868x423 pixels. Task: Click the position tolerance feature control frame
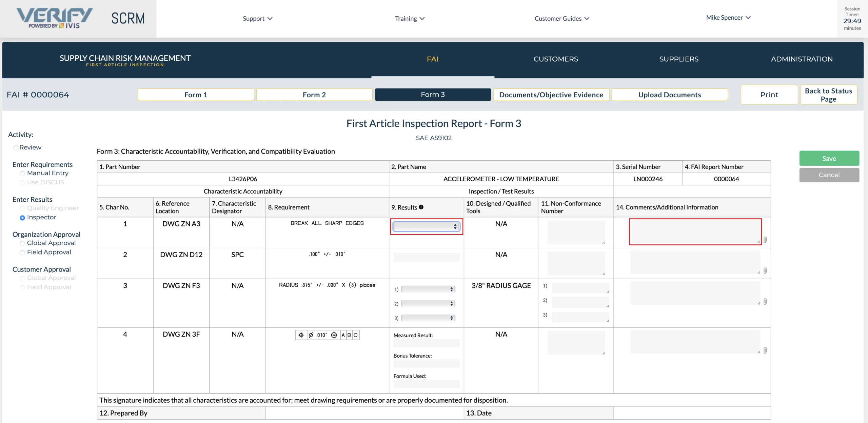327,335
